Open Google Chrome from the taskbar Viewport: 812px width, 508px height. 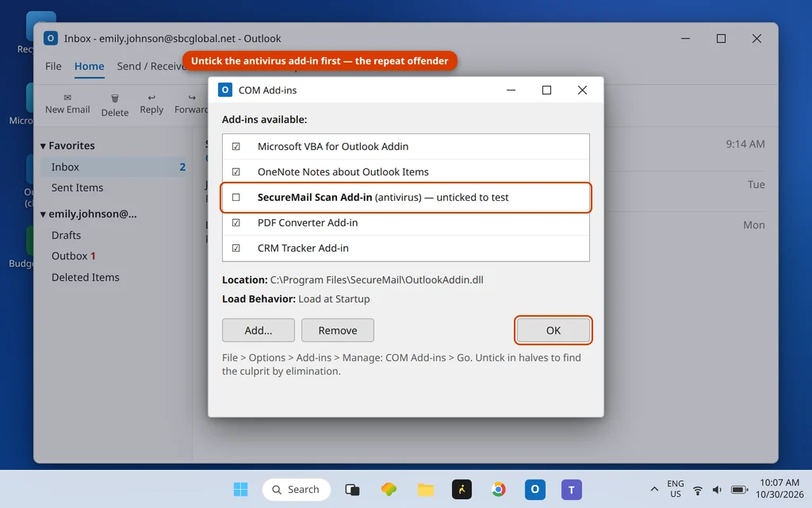click(499, 489)
